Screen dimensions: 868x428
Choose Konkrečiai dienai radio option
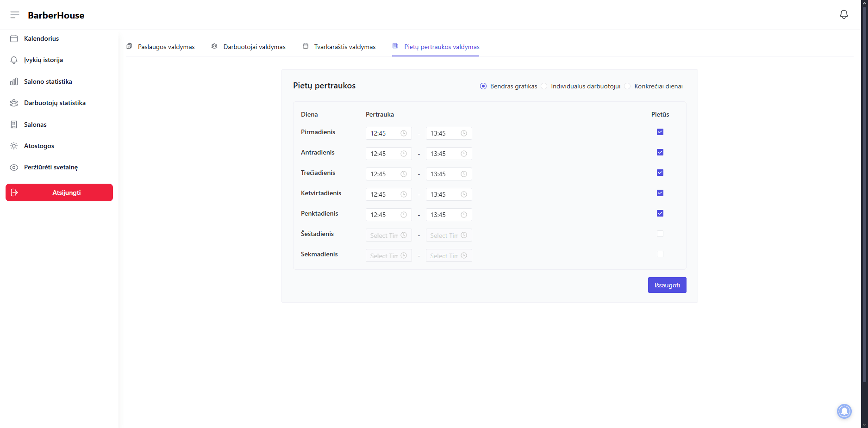click(627, 86)
